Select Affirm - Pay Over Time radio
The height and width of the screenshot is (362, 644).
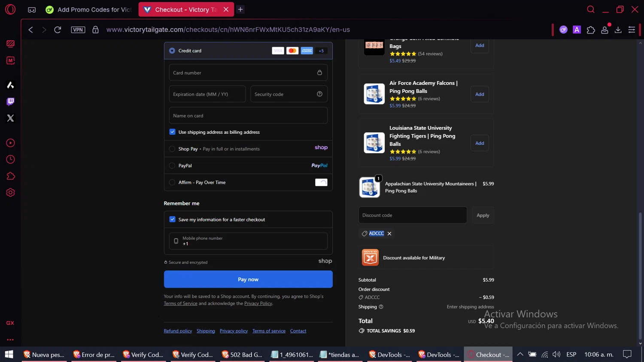(x=172, y=182)
